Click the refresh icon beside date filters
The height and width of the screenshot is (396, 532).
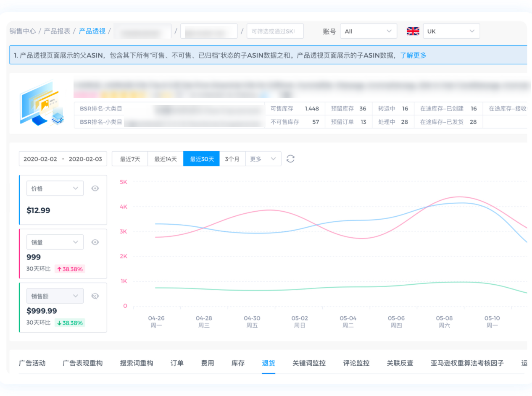[290, 159]
